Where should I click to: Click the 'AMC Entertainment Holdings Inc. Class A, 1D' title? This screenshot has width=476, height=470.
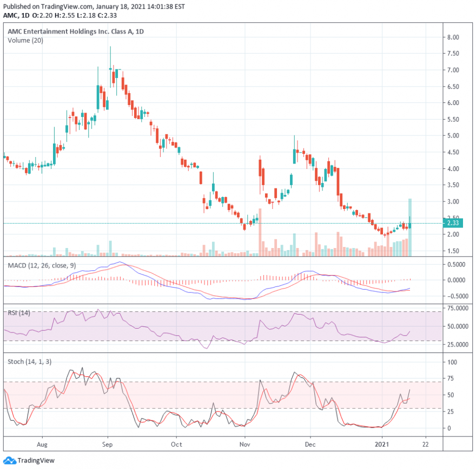[x=76, y=31]
